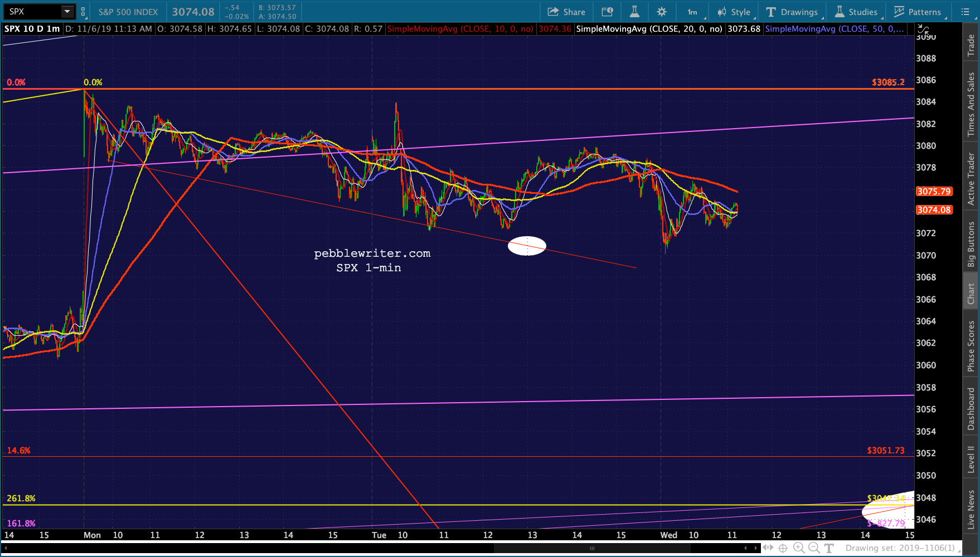980x557 pixels.
Task: Open the Studies menu
Action: coord(856,12)
